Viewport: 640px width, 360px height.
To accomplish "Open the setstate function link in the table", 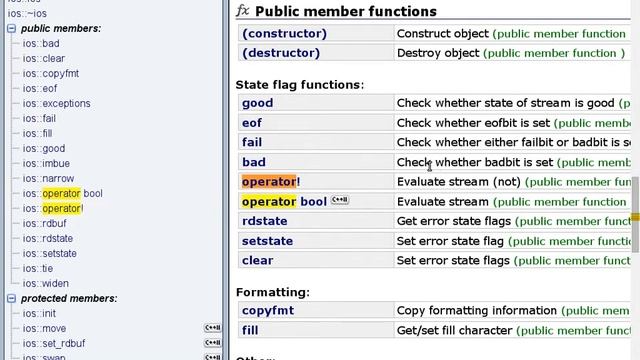I will [267, 241].
